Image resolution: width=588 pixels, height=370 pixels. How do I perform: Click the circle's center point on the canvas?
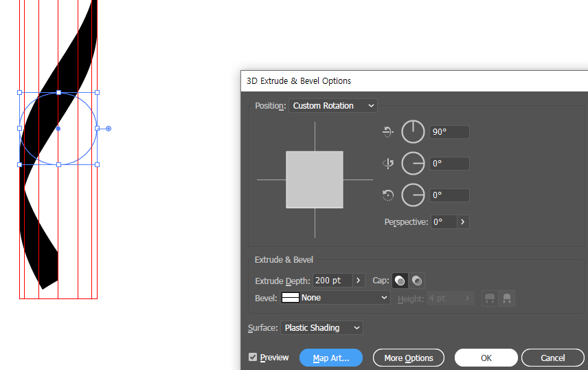tap(58, 129)
